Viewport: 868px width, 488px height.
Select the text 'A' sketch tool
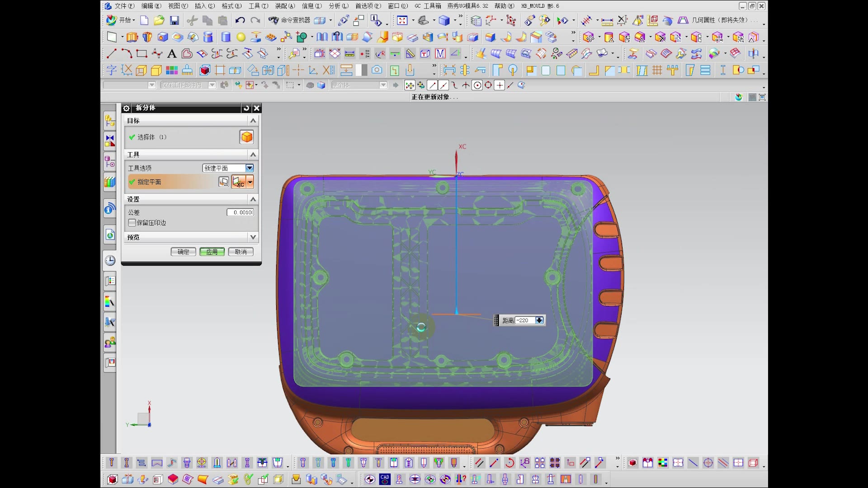(x=171, y=54)
